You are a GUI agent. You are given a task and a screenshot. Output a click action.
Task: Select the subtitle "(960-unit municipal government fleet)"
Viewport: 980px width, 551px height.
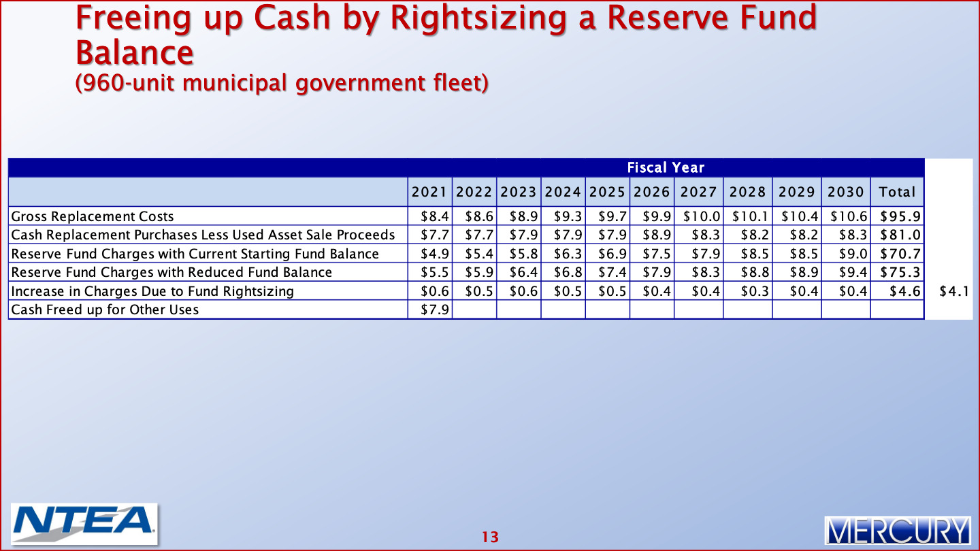pos(282,83)
